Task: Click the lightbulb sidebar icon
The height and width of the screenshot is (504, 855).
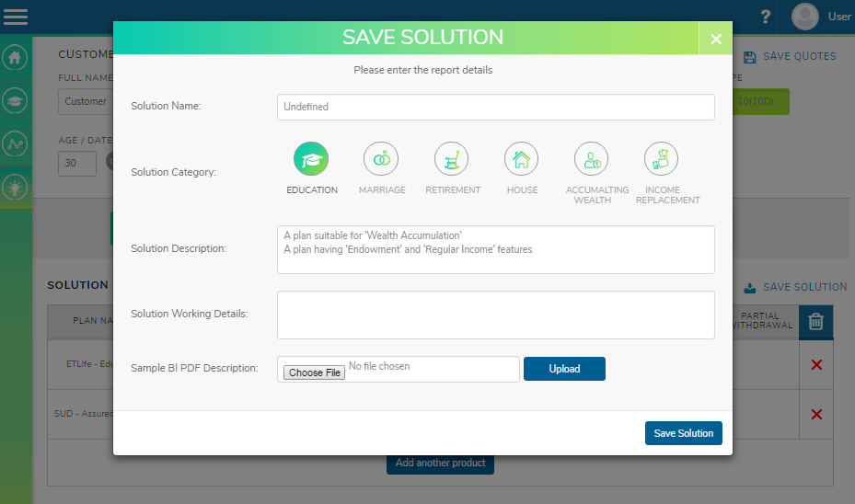Action: tap(15, 187)
